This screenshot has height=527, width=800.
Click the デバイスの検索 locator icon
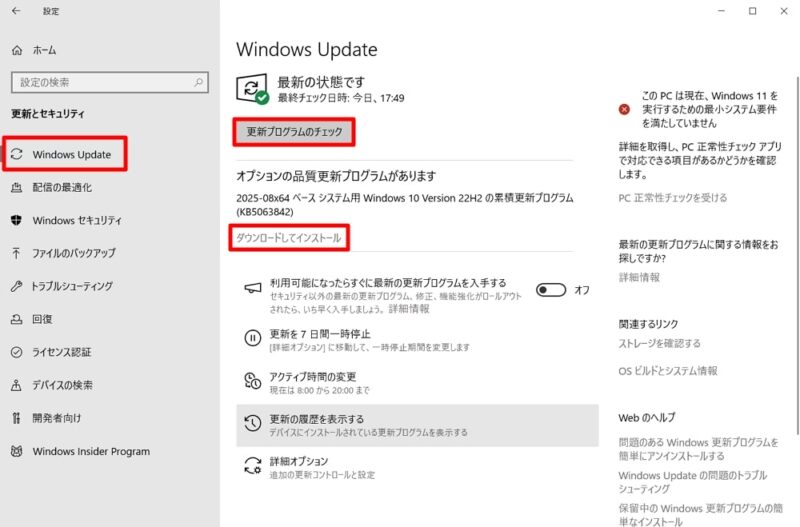(x=17, y=385)
